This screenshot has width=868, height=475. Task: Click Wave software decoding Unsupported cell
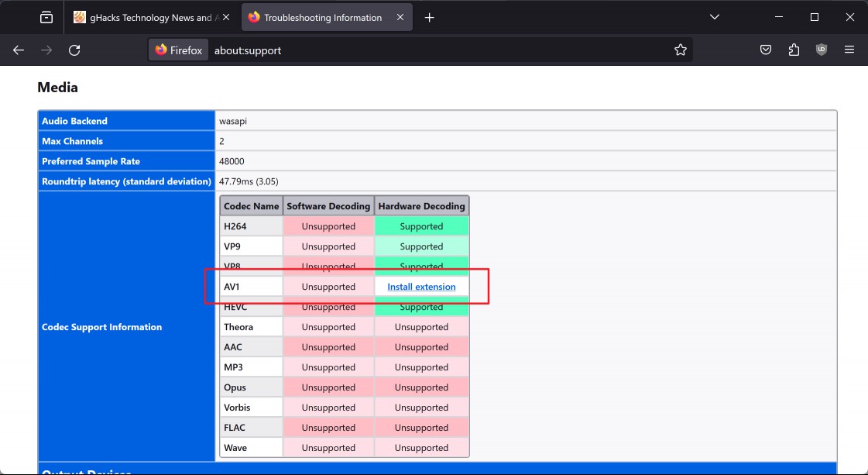point(328,447)
